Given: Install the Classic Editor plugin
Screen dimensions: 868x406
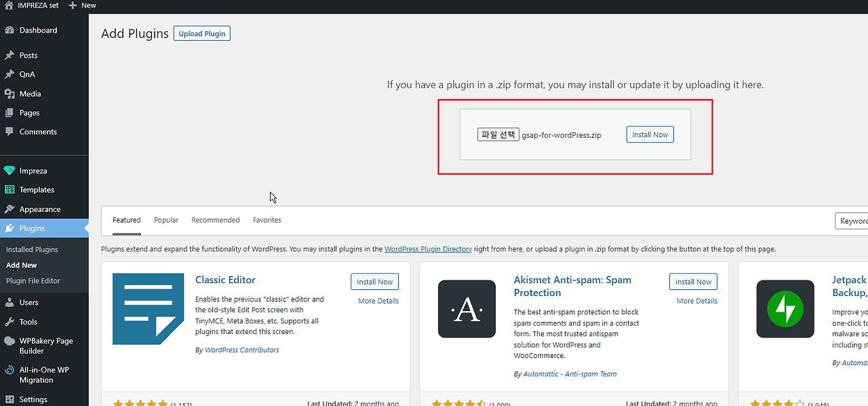Looking at the screenshot, I should [x=375, y=282].
